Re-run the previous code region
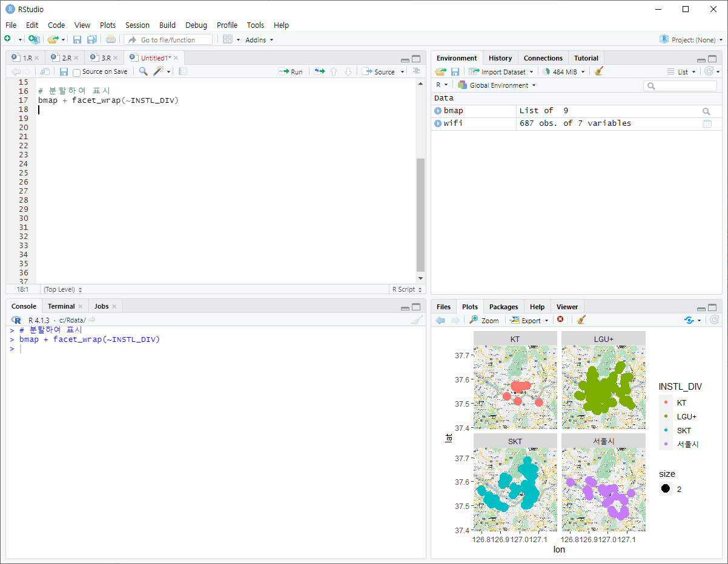The height and width of the screenshot is (564, 728). 319,71
